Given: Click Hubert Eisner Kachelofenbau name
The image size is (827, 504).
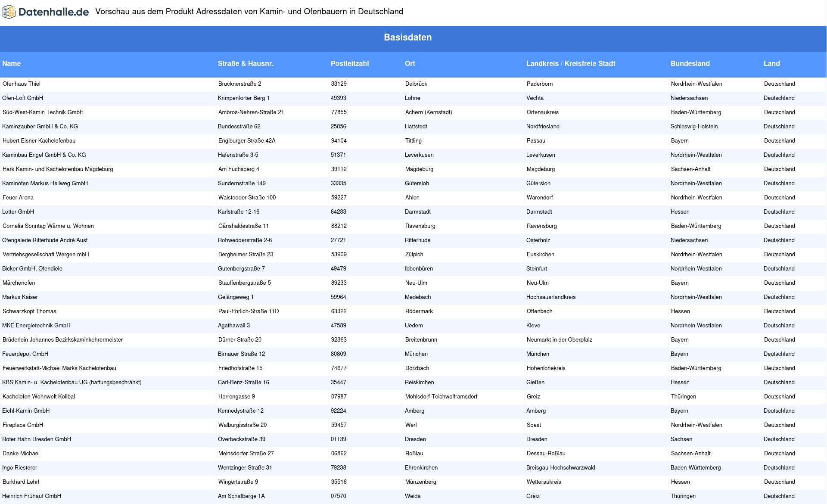Looking at the screenshot, I should pos(39,141).
